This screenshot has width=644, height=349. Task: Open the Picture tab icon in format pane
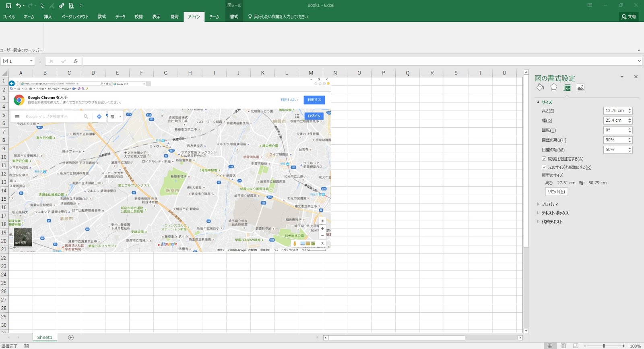tap(580, 87)
